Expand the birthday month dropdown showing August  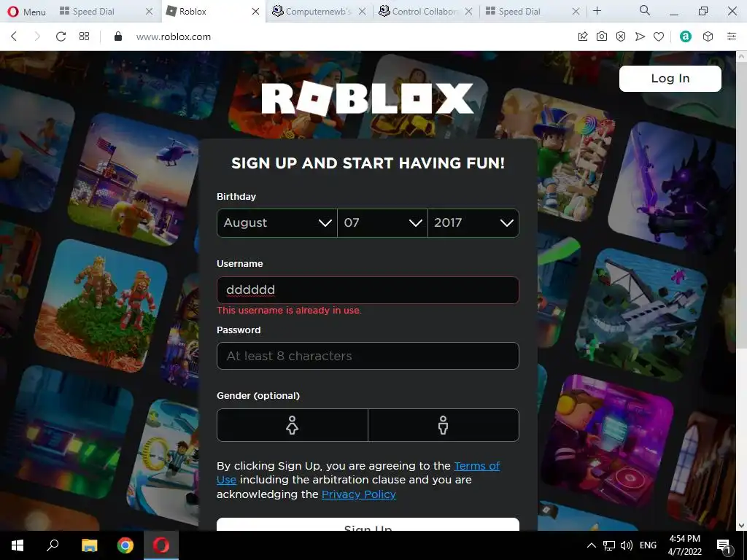coord(277,223)
